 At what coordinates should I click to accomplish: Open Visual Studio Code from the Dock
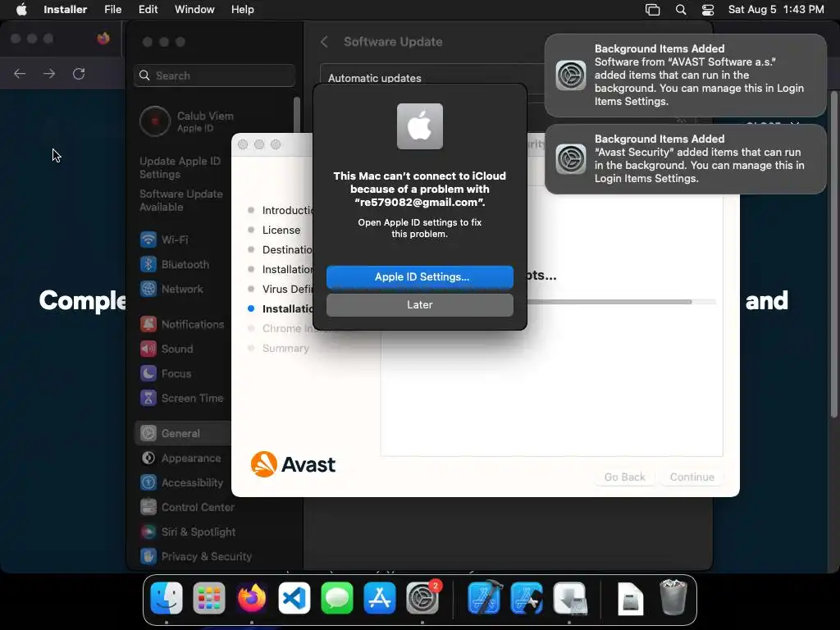[x=294, y=598]
